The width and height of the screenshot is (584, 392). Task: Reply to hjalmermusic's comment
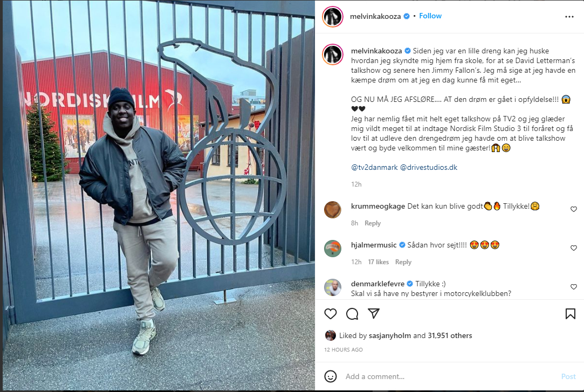(x=403, y=262)
